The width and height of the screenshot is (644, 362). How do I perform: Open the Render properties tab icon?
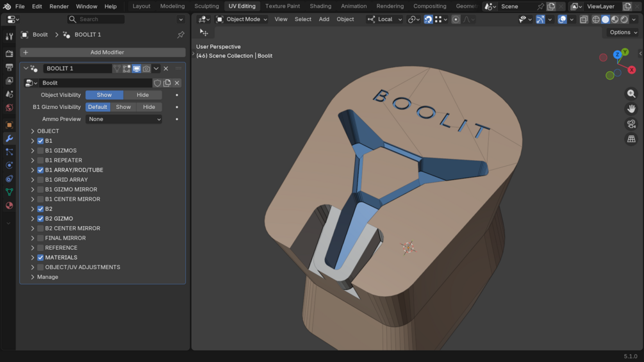coord(9,53)
